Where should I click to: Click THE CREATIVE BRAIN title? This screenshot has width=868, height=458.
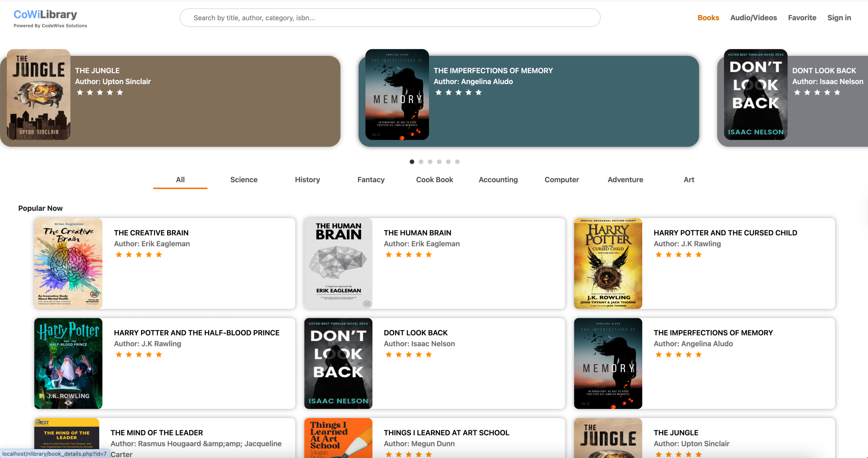(x=151, y=233)
